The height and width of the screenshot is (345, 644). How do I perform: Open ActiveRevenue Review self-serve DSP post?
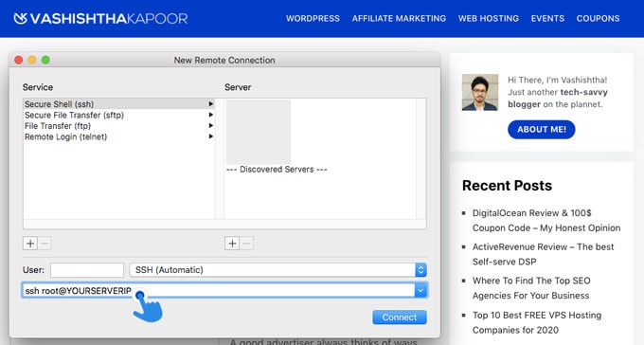click(x=543, y=254)
